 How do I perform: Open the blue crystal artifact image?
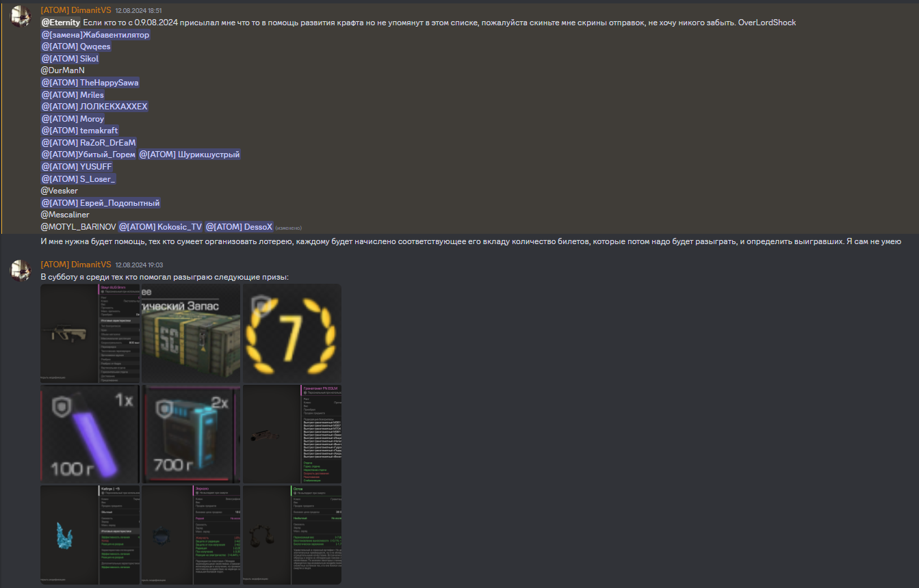point(90,535)
